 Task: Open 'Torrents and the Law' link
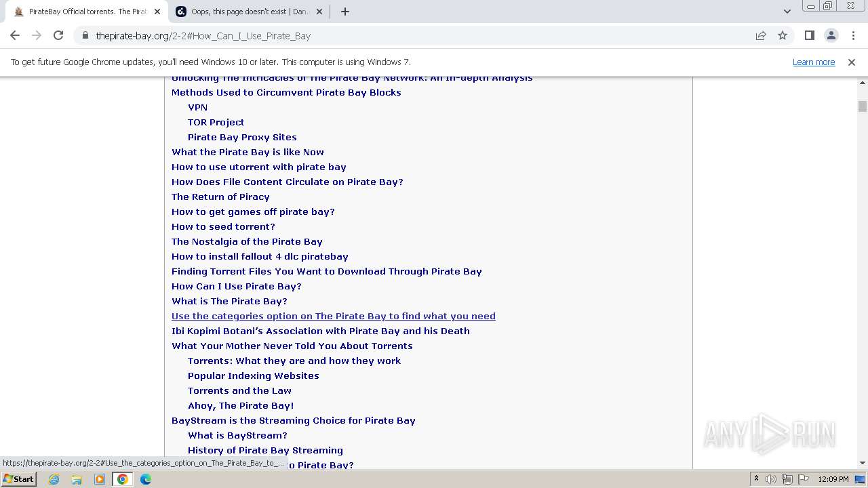(239, 390)
